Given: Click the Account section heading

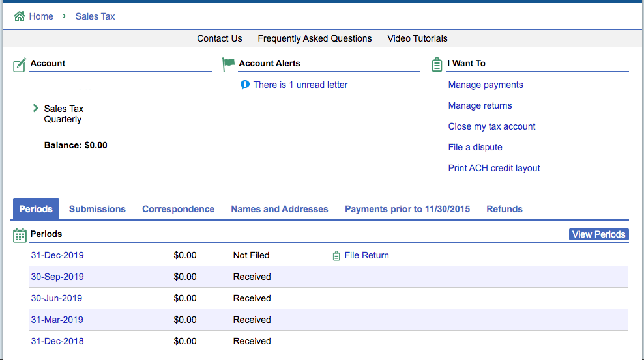Looking at the screenshot, I should pyautogui.click(x=48, y=64).
